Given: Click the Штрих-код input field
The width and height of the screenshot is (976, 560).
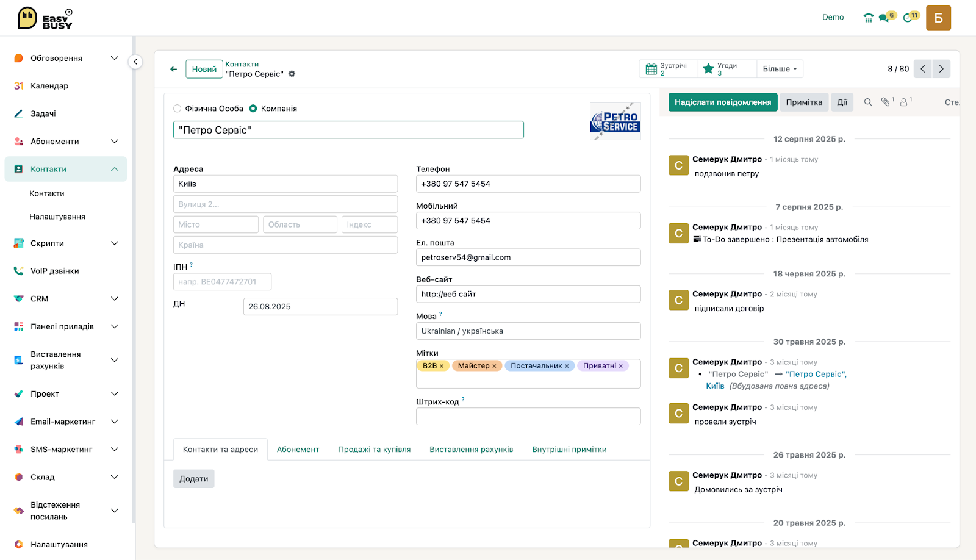Looking at the screenshot, I should click(528, 417).
